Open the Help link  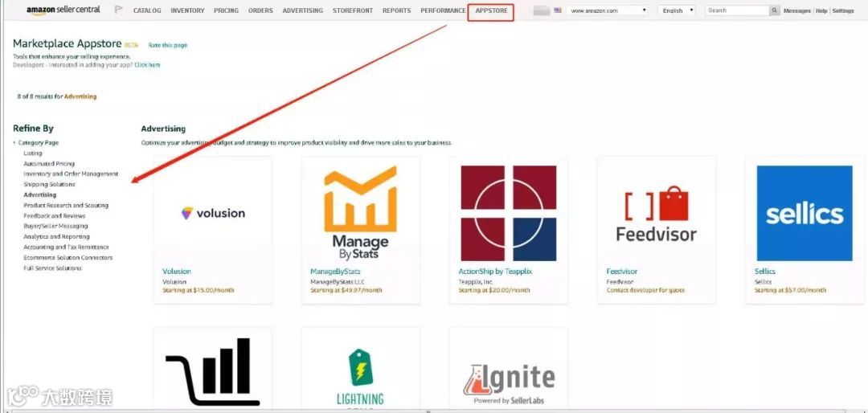click(x=821, y=11)
